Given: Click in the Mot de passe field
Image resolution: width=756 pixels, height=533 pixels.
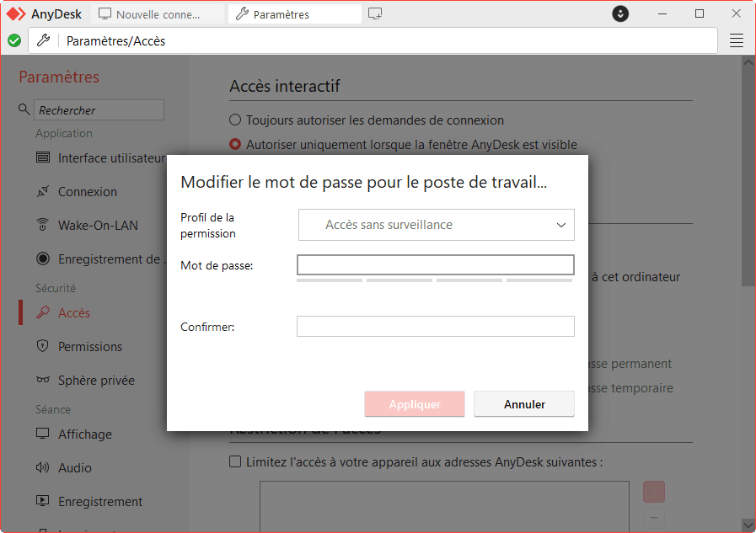Looking at the screenshot, I should pos(435,265).
